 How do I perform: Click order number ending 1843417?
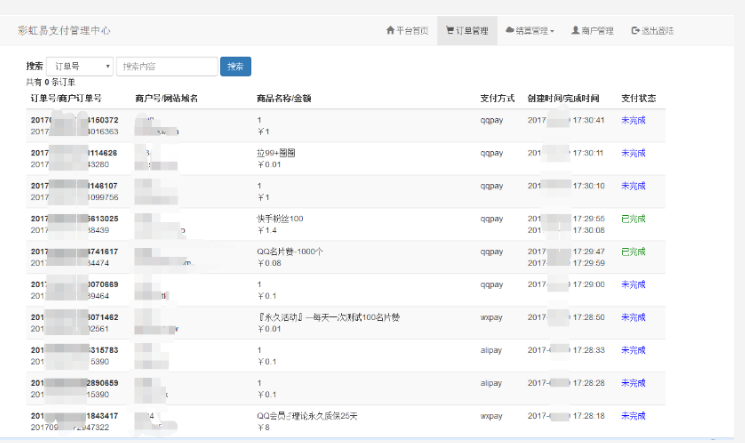click(x=75, y=415)
